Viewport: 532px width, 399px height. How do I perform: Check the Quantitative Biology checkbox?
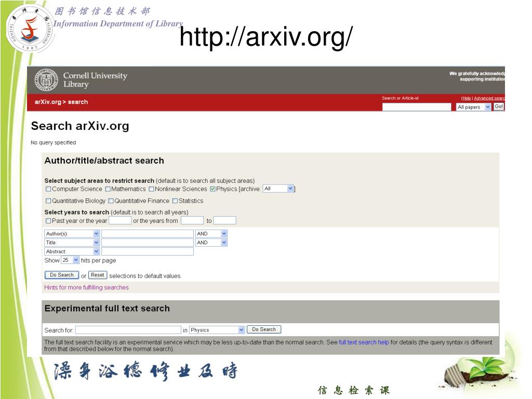(48, 201)
